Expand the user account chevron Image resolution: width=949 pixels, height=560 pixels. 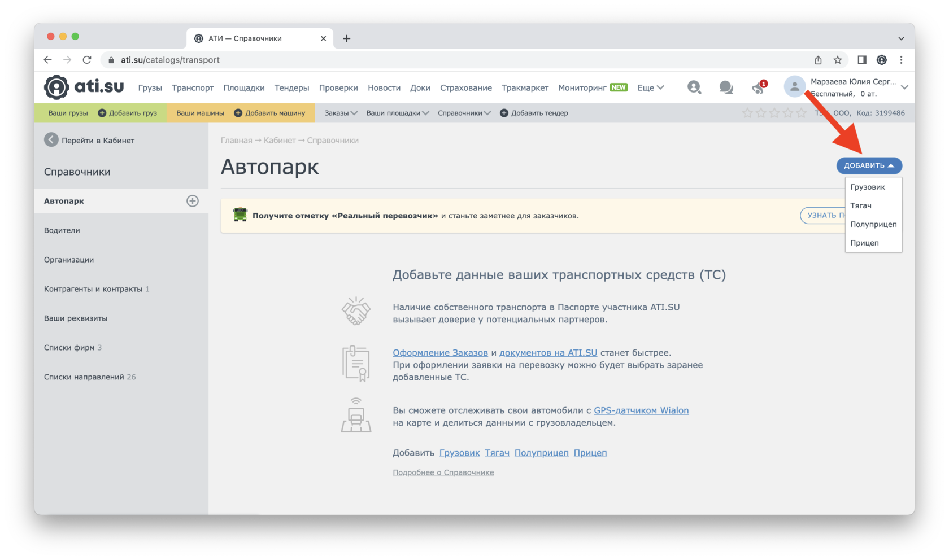pyautogui.click(x=904, y=87)
